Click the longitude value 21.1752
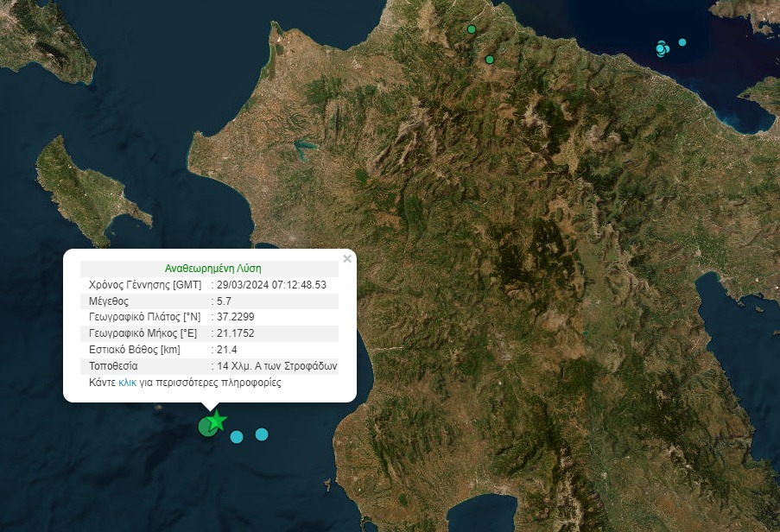Viewport: 780px width, 532px height. click(x=236, y=333)
